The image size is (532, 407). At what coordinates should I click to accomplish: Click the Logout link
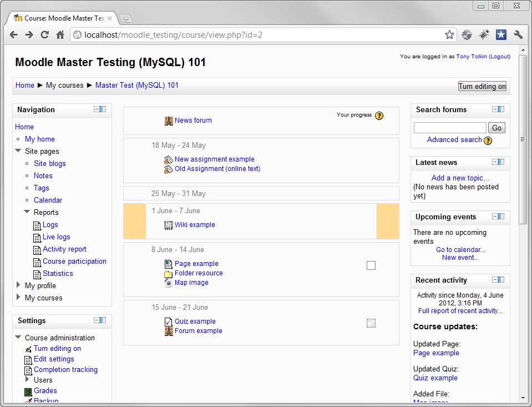(x=499, y=57)
